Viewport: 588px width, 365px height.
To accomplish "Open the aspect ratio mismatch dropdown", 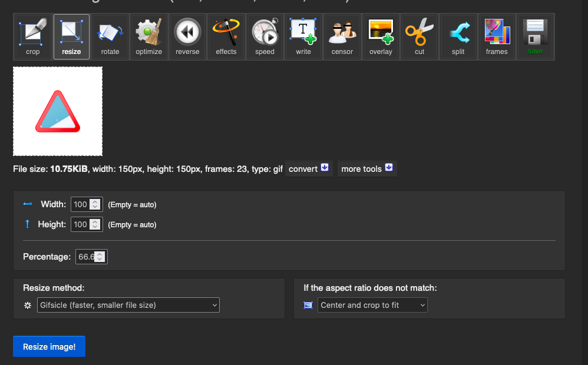I will coord(372,305).
